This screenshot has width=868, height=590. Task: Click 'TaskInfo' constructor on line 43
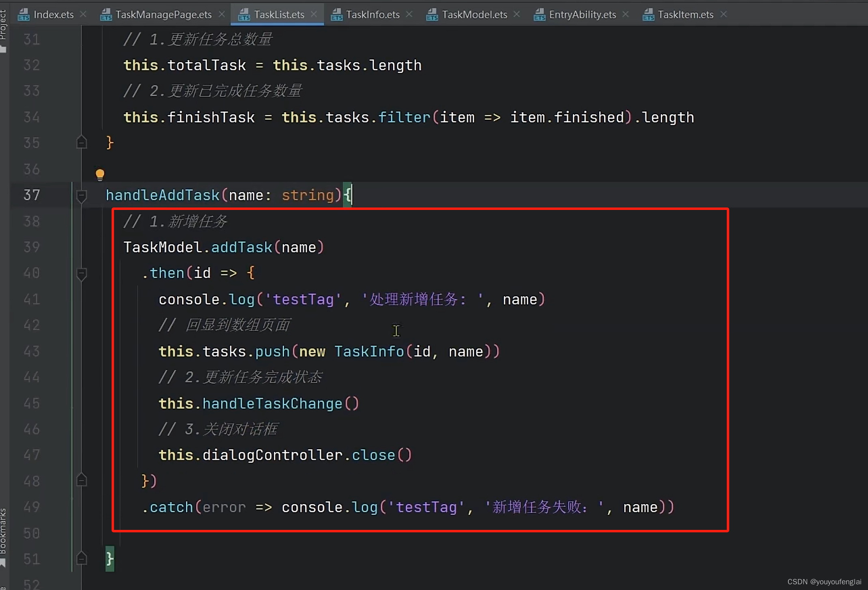[x=369, y=351]
